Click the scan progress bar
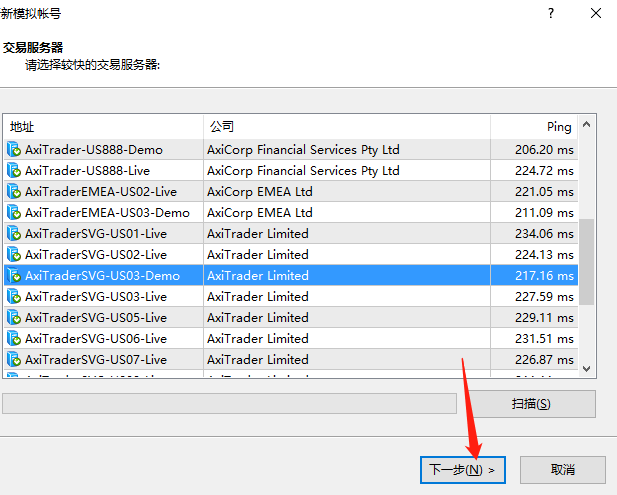 [x=229, y=403]
